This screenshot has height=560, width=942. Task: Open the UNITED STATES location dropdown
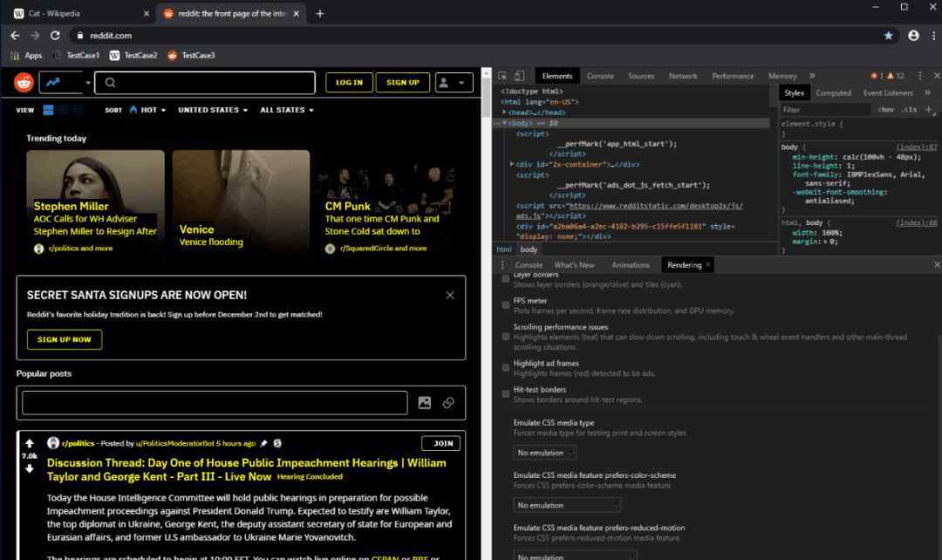click(x=213, y=110)
